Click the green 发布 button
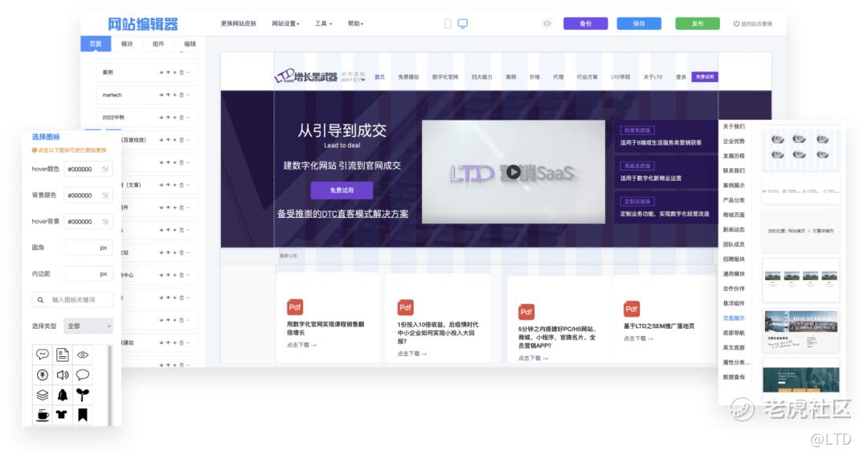Image resolution: width=868 pixels, height=459 pixels. [x=698, y=24]
